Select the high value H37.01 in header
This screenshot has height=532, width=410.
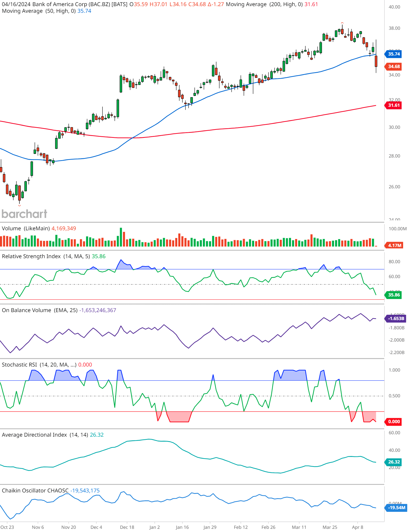(x=159, y=4)
